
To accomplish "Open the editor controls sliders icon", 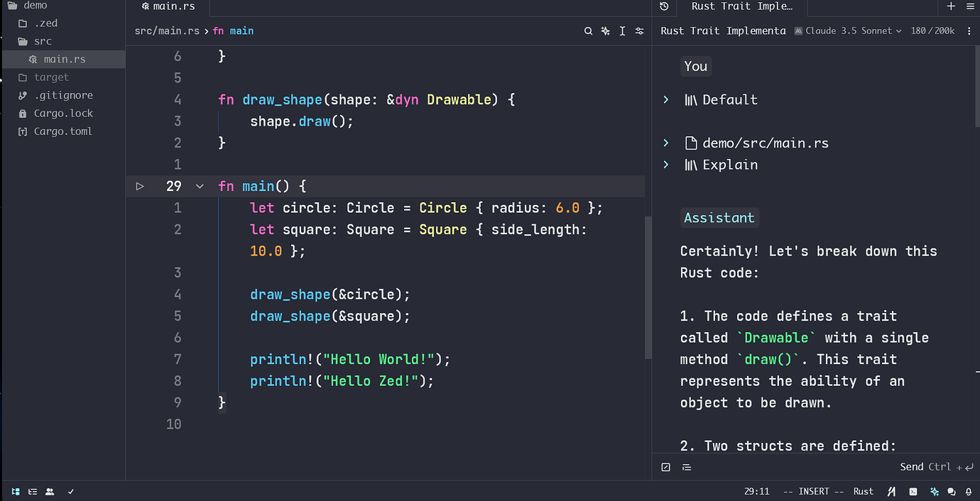I will pos(639,31).
